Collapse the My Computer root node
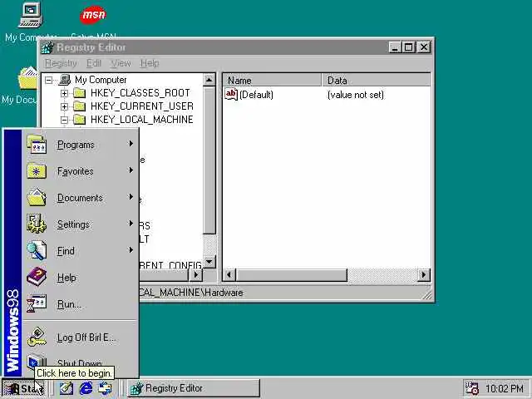The image size is (532, 399). click(49, 80)
